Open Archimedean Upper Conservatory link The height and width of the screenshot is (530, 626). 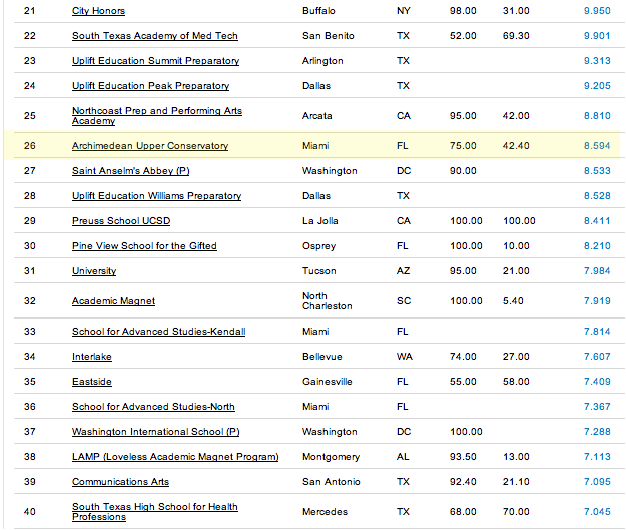(x=150, y=146)
